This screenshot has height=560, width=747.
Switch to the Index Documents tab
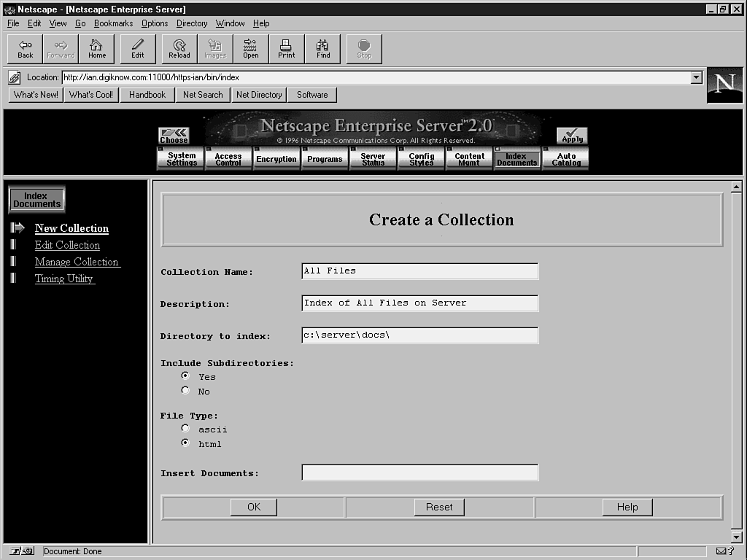pyautogui.click(x=517, y=158)
